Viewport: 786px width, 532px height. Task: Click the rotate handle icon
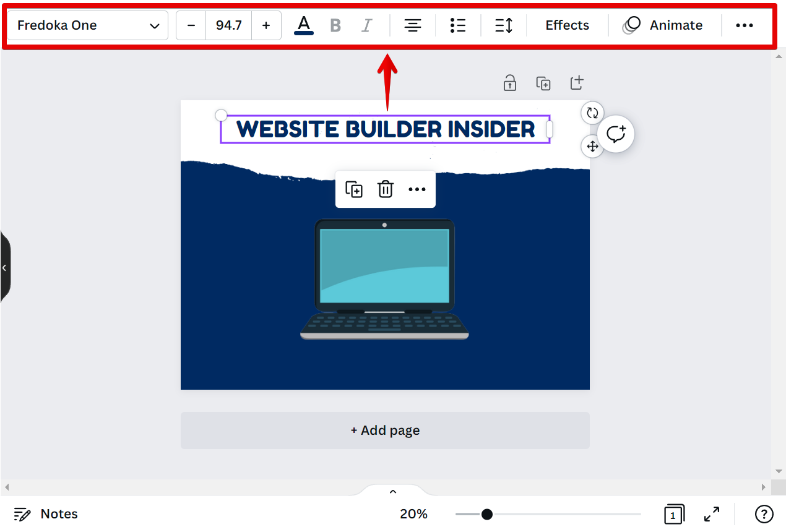pyautogui.click(x=592, y=113)
